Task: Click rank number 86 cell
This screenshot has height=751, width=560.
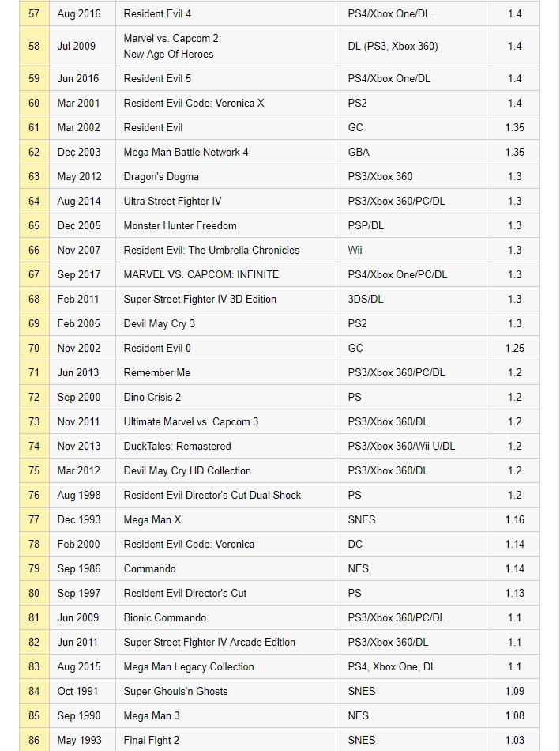Action: pos(34,740)
